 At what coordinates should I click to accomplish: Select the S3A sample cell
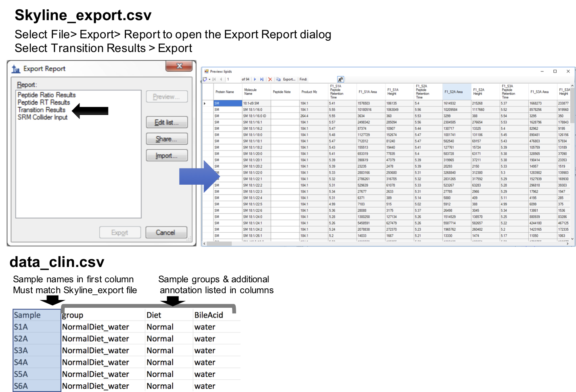pyautogui.click(x=37, y=350)
